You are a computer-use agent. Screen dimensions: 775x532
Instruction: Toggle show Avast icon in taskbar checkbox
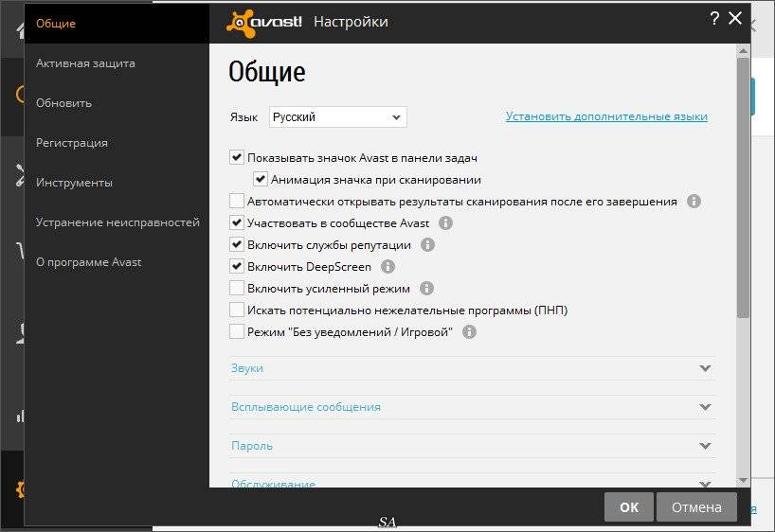click(x=237, y=157)
